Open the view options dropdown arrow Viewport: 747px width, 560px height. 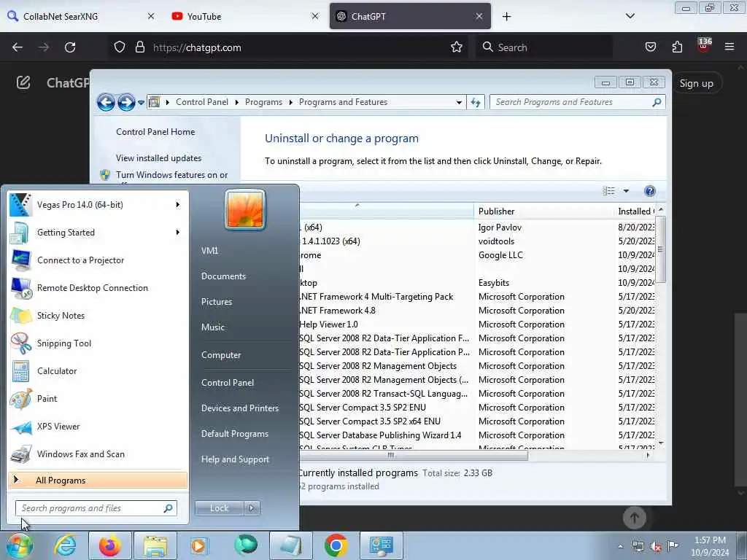626,191
